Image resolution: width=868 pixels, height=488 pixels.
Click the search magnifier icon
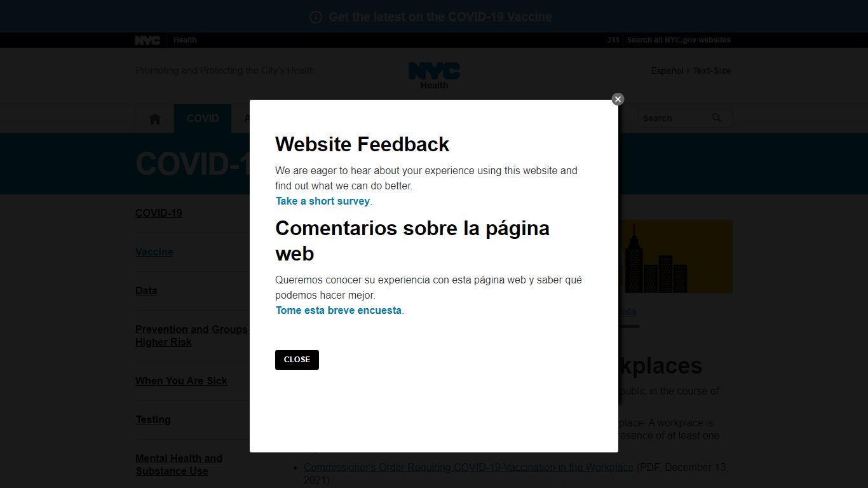(x=717, y=118)
